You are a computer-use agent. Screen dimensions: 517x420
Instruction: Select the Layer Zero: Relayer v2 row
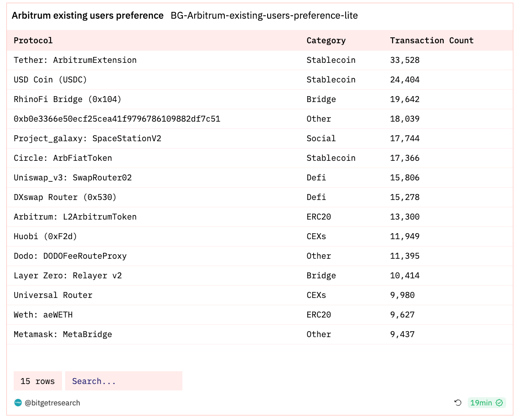[x=68, y=276]
